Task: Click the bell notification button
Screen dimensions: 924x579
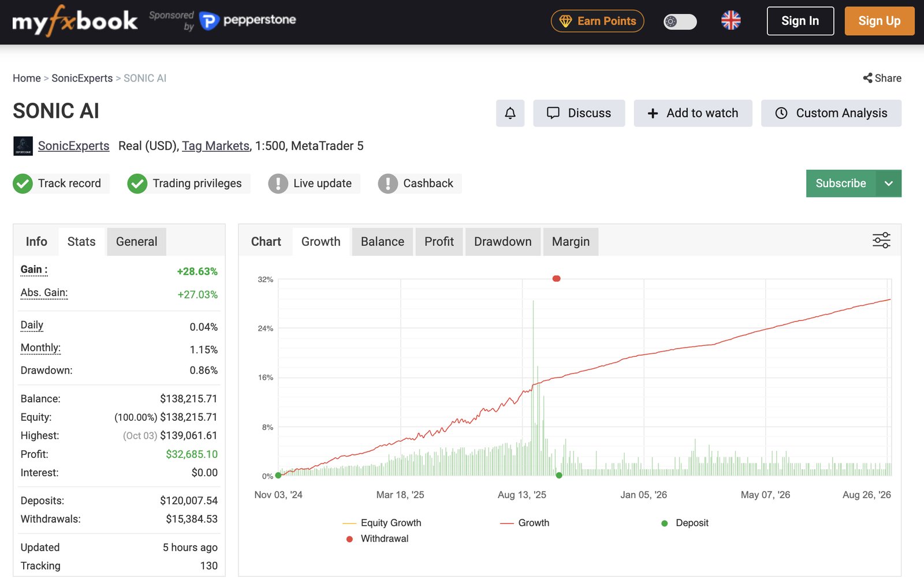Action: pos(510,113)
